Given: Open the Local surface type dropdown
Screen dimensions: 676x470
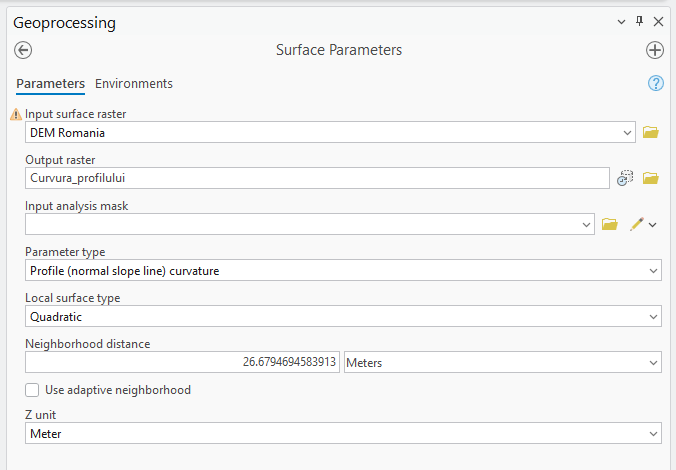Looking at the screenshot, I should [x=654, y=316].
